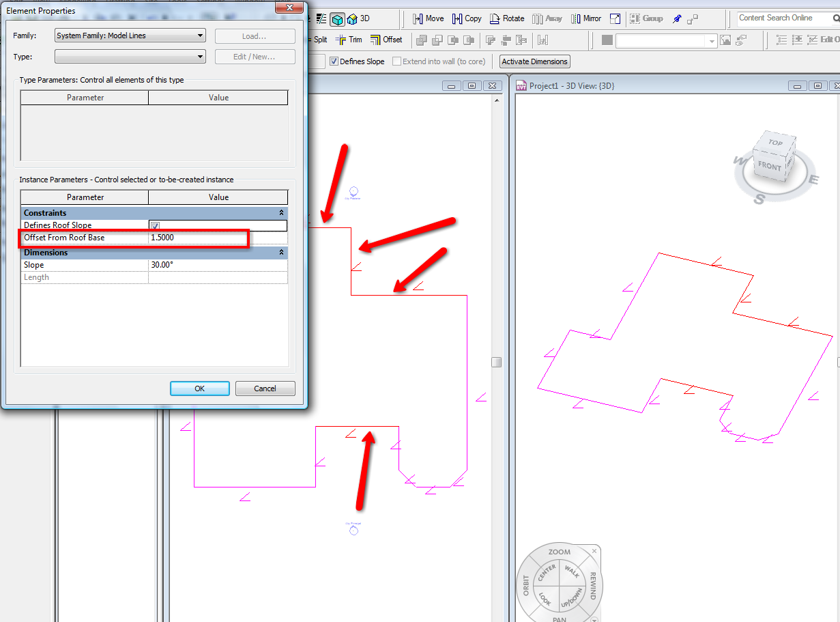
Task: Click the Group tool
Action: tap(646, 18)
